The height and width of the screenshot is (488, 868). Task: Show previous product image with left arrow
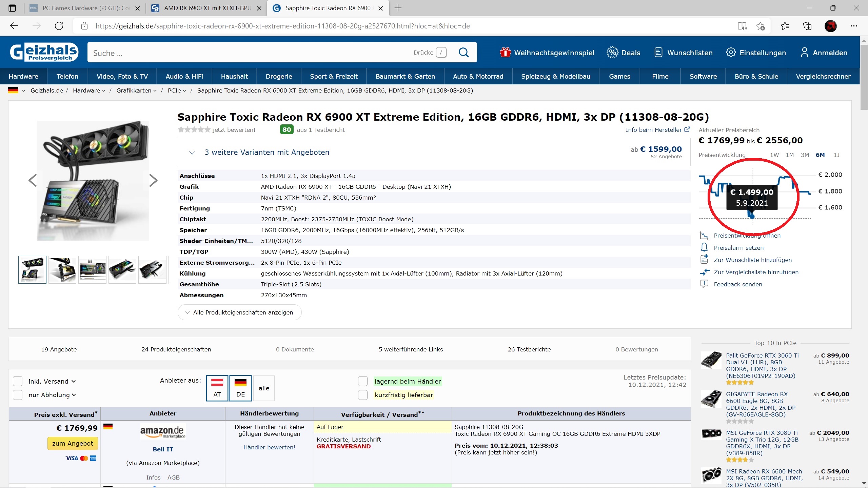click(33, 180)
